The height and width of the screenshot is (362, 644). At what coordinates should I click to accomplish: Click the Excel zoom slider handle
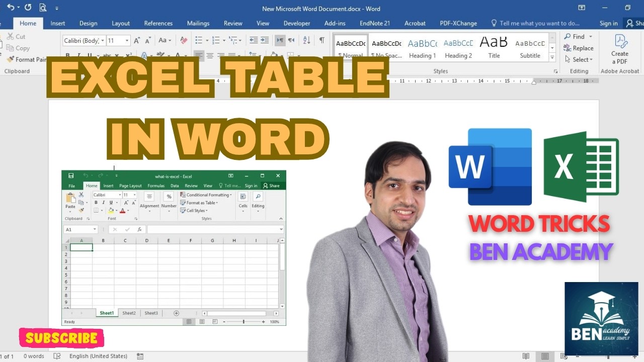click(244, 322)
